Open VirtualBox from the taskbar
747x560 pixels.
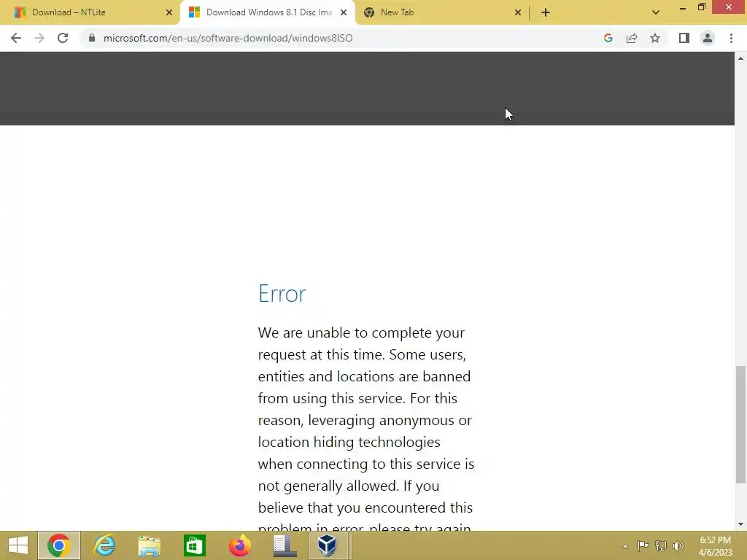[x=328, y=545]
